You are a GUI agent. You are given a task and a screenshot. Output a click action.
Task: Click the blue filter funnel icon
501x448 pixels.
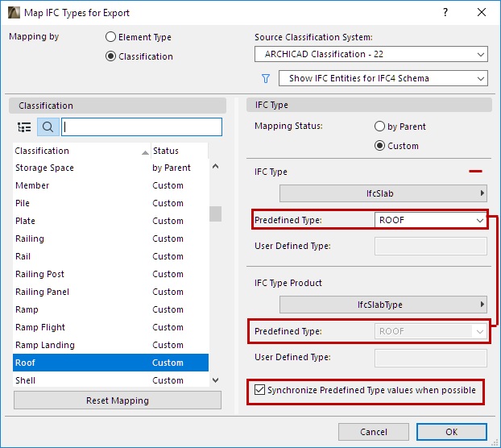pos(266,78)
